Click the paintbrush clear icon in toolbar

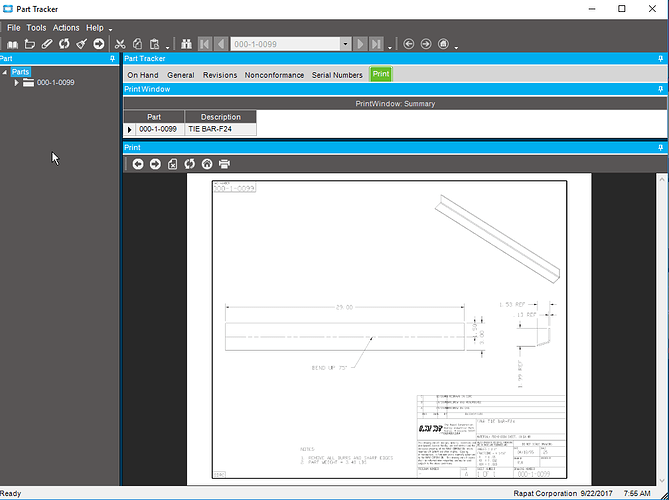tap(81, 44)
